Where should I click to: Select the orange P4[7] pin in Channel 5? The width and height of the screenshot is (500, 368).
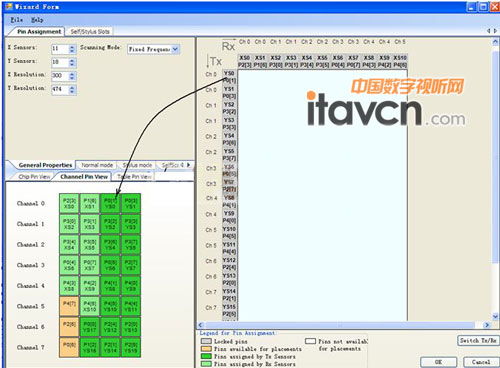[69, 306]
